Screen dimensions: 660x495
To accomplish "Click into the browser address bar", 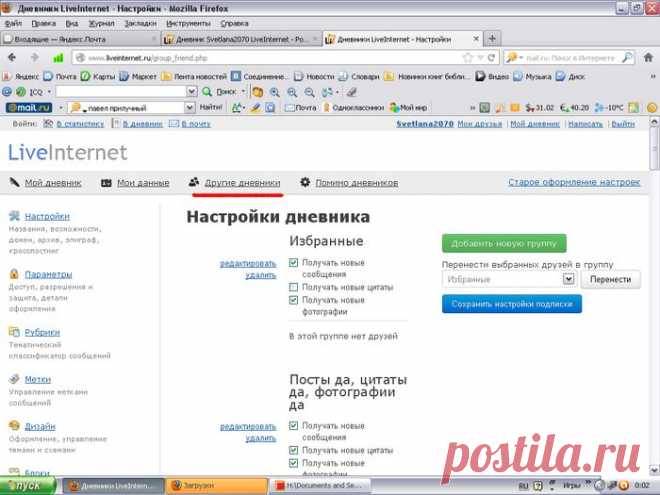I will pyautogui.click(x=269, y=58).
